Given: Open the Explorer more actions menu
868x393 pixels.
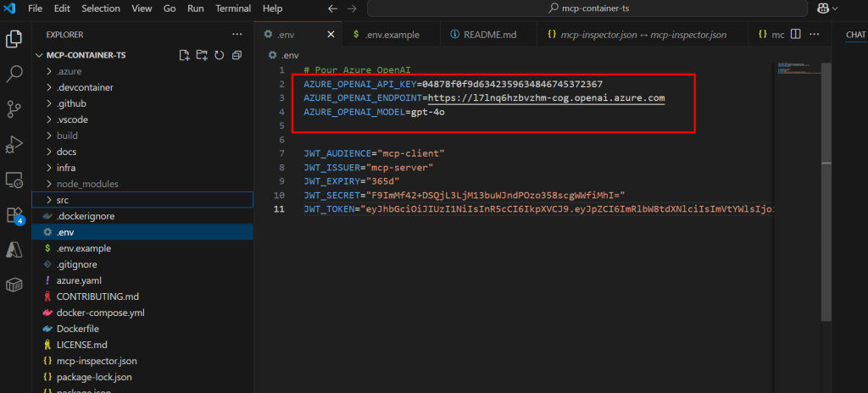Looking at the screenshot, I should pos(237,35).
